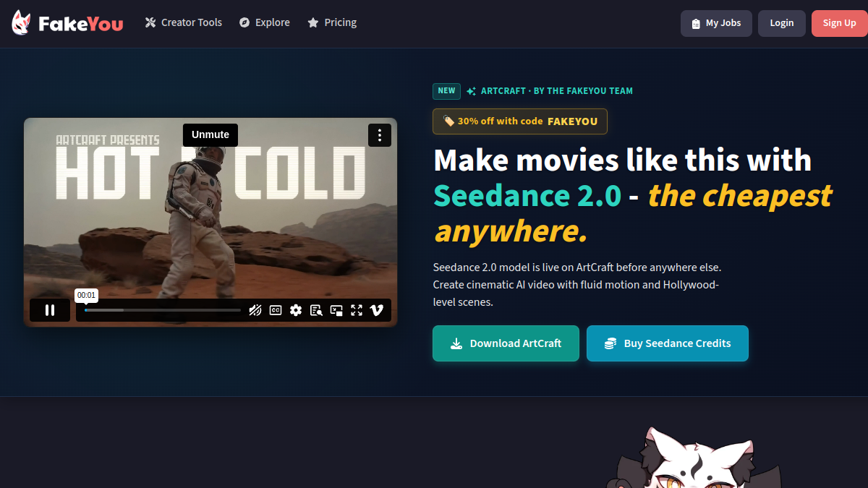Open the Pricing page

(x=332, y=22)
